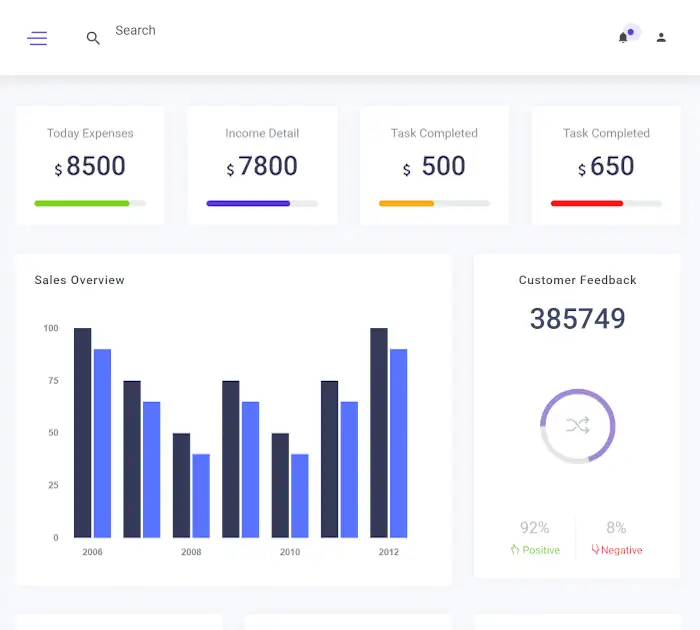700x630 pixels.
Task: Click the Negative label
Action: point(621,550)
